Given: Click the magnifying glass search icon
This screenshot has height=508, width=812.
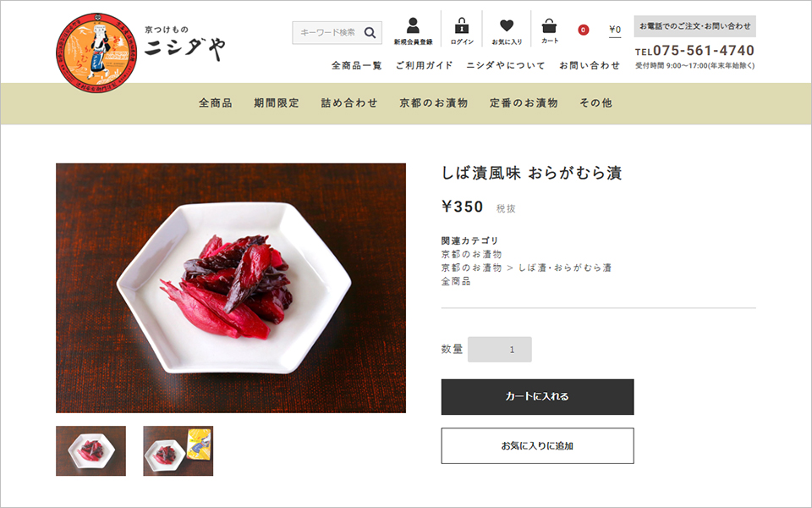Looking at the screenshot, I should point(370,33).
